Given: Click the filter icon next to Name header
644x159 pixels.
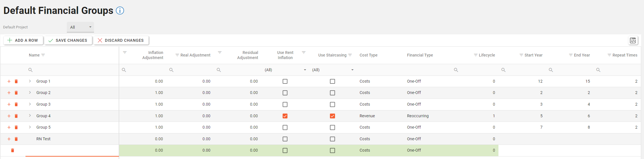Looking at the screenshot, I should (x=43, y=55).
